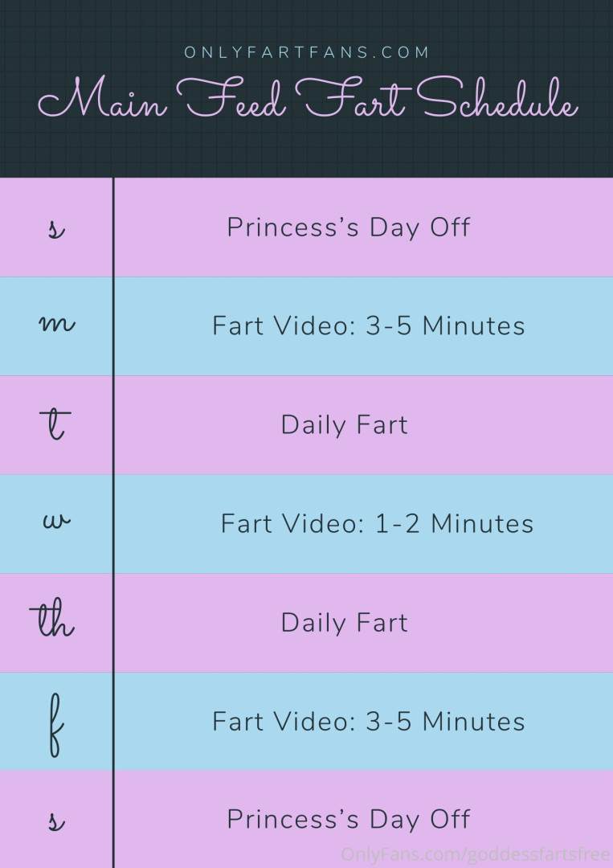Click the 'th' Thursday letter
The width and height of the screenshot is (613, 868).
coord(52,617)
